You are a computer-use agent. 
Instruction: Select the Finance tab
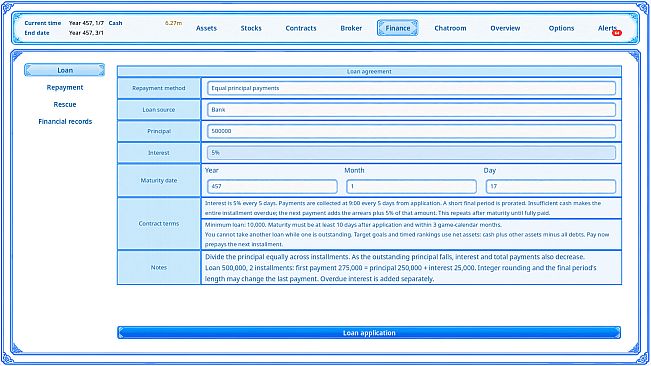click(x=397, y=28)
